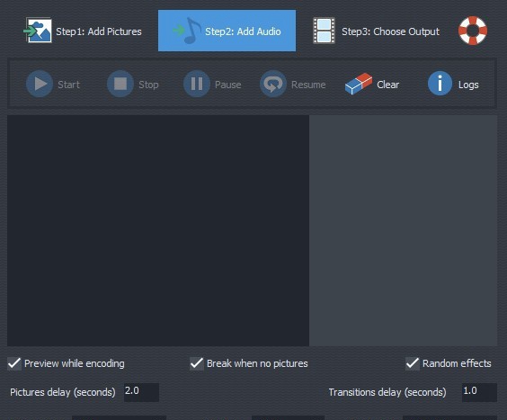Image resolution: width=507 pixels, height=420 pixels.
Task: Click the Resume arrow icon
Action: coord(273,84)
